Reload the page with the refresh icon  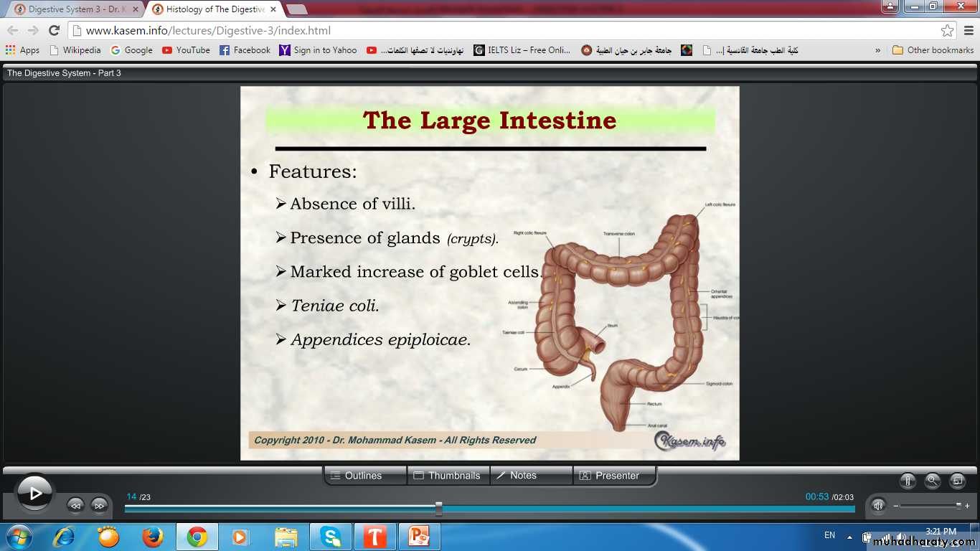[x=54, y=30]
